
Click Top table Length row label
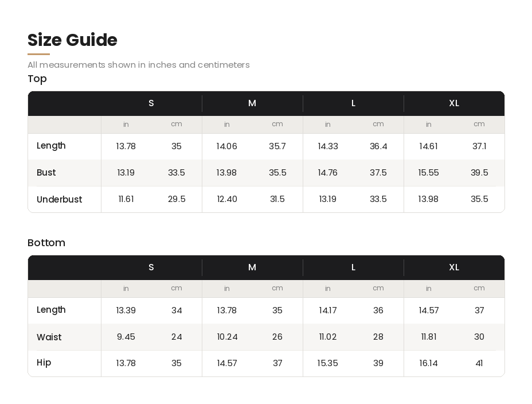[51, 146]
